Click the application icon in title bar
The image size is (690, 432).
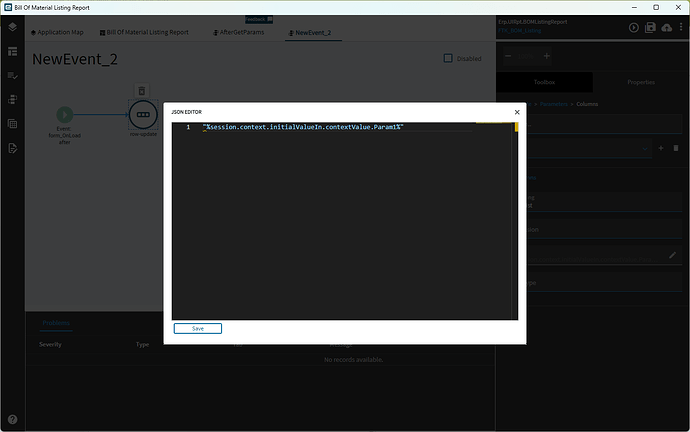pos(8,7)
